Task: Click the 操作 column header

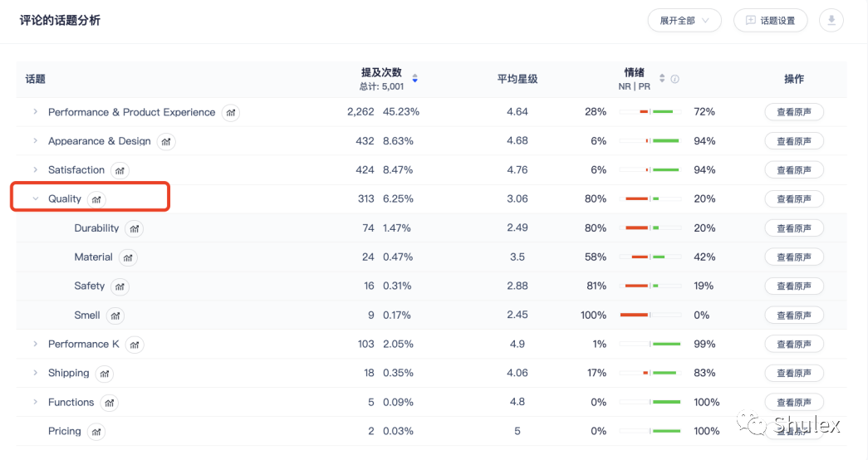Action: (x=794, y=79)
